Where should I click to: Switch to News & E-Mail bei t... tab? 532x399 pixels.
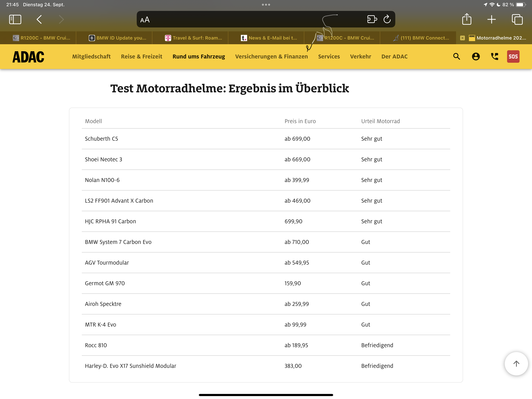(x=266, y=38)
